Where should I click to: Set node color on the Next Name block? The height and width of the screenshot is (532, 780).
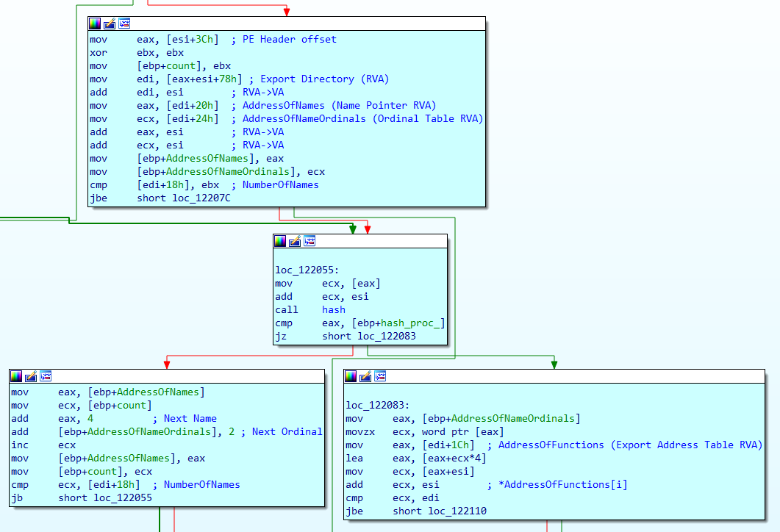(16, 376)
